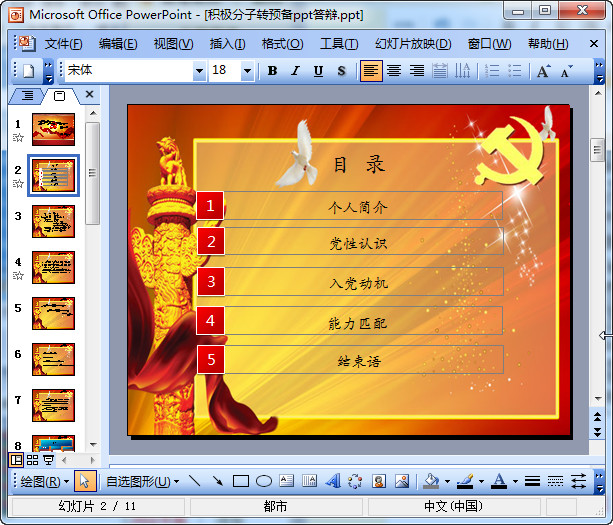Apply line color brush
The image size is (613, 525).
tap(465, 481)
